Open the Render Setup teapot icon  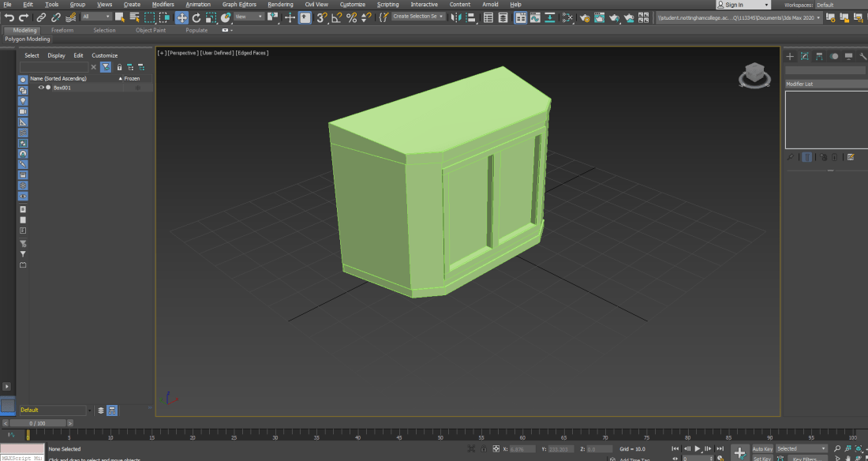[x=585, y=17]
